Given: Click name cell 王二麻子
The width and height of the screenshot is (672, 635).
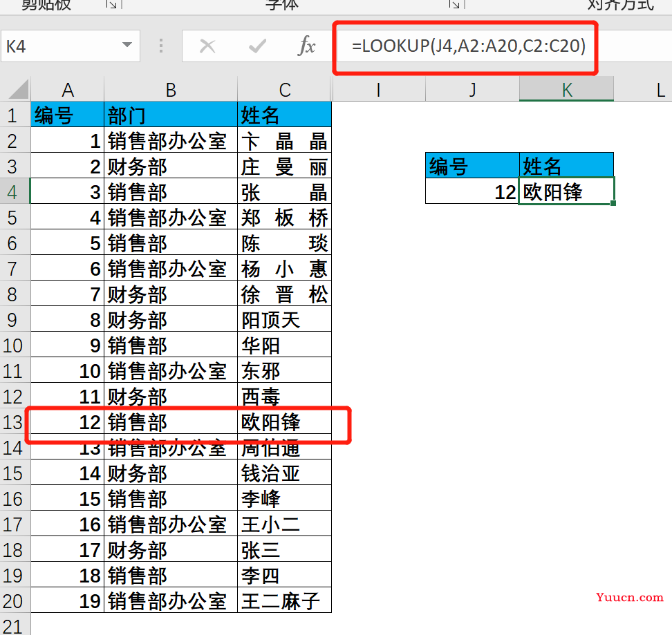Looking at the screenshot, I should [285, 600].
